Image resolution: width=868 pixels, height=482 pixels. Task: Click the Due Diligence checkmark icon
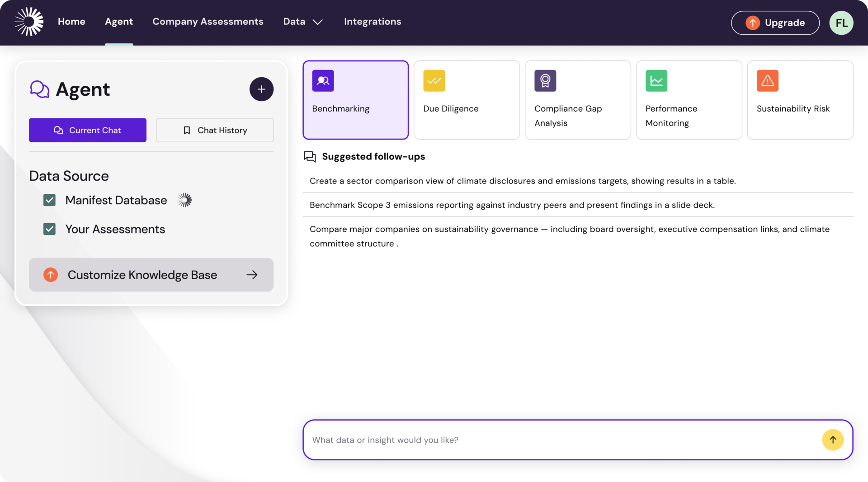[x=434, y=81]
